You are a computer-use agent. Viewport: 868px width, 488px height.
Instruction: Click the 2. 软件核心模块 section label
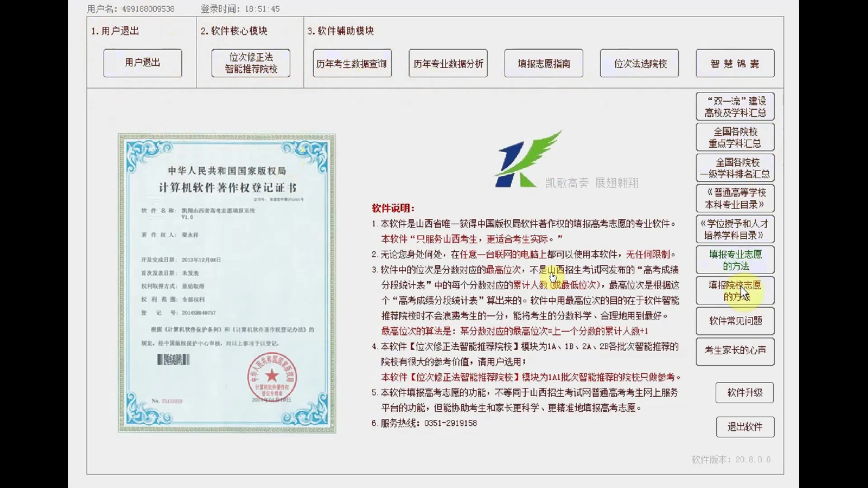pyautogui.click(x=234, y=31)
